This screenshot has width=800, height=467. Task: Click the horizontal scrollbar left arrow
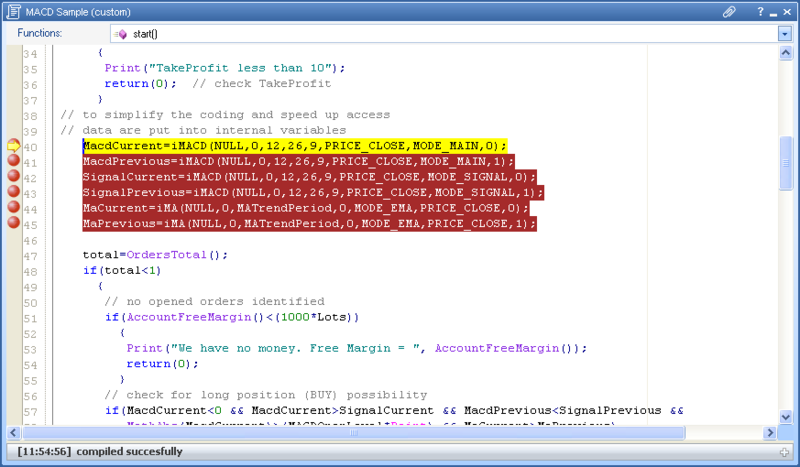pos(14,433)
